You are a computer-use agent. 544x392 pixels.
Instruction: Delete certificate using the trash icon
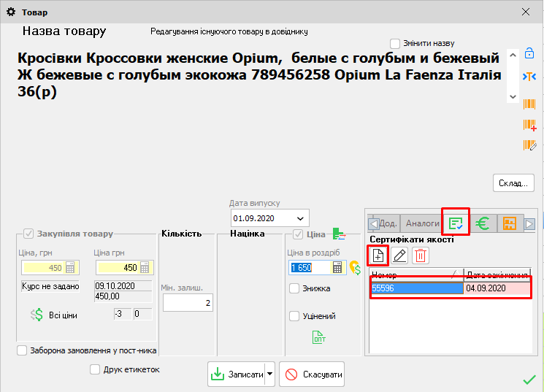tap(421, 255)
